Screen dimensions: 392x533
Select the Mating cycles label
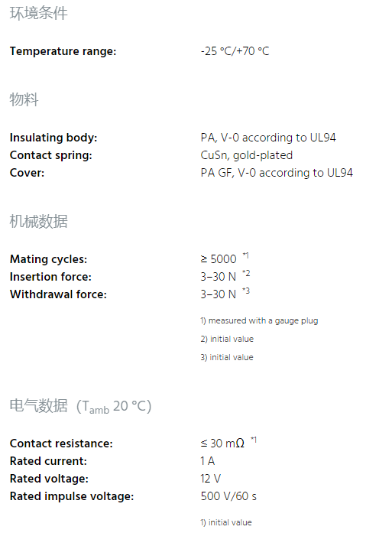pos(49,259)
